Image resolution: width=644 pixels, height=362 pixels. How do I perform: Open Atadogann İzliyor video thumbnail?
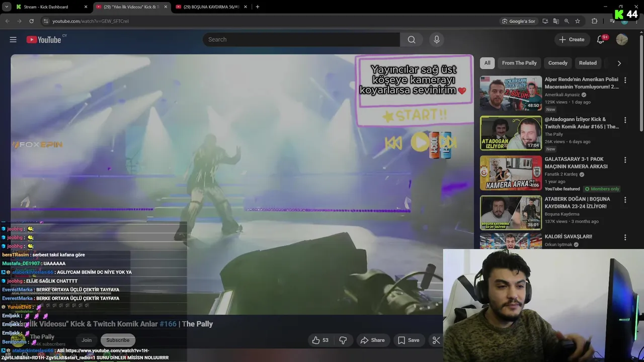tap(511, 133)
